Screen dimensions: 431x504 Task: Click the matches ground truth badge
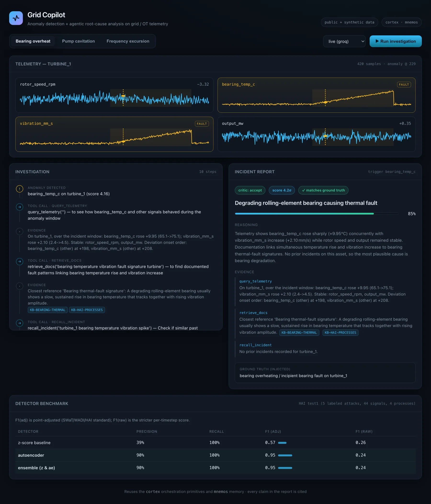pos(323,190)
